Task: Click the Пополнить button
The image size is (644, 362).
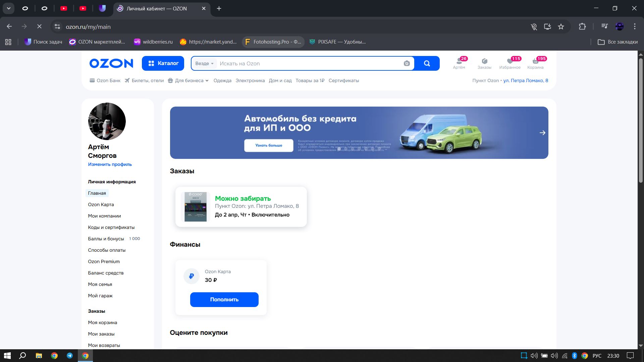Action: pyautogui.click(x=224, y=299)
